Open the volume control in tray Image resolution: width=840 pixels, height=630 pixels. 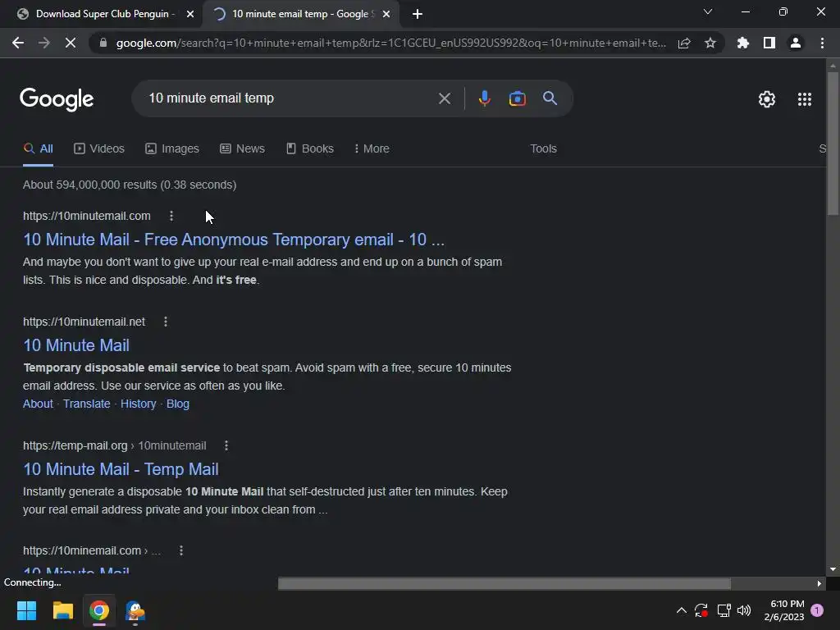744,610
